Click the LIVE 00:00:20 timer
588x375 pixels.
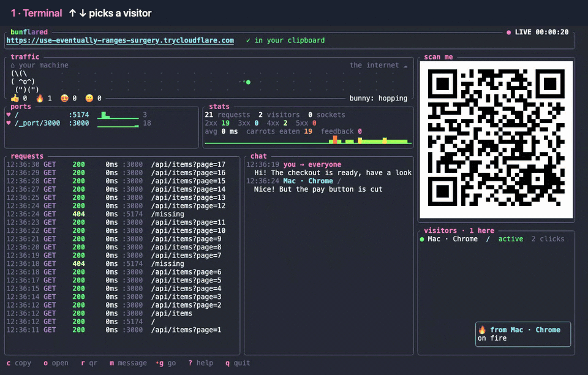541,32
